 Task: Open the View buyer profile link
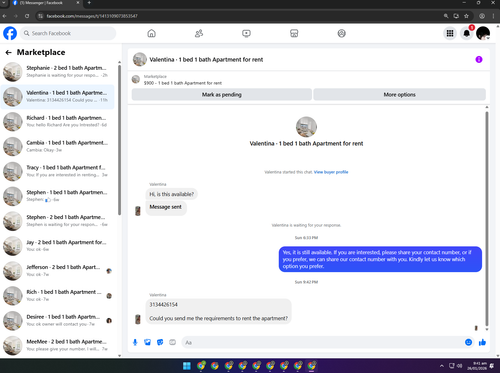tap(331, 172)
